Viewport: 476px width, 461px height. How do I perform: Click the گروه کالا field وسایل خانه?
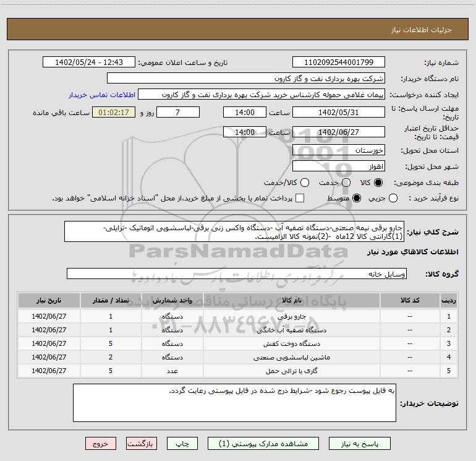pyautogui.click(x=237, y=274)
